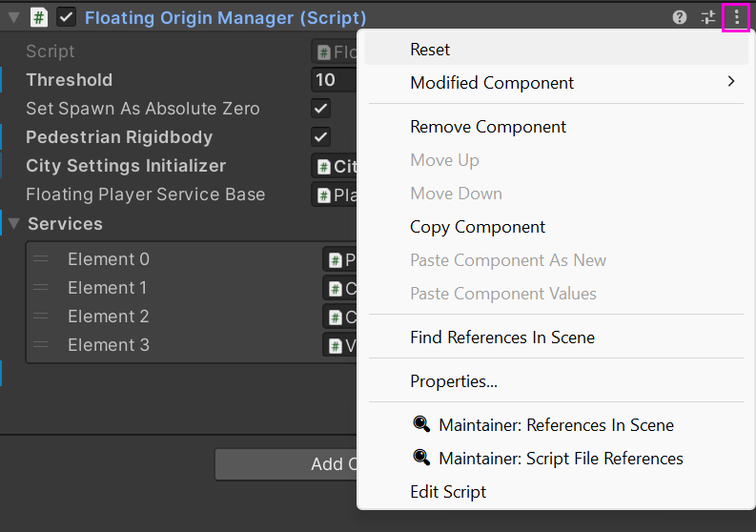Click the Add Component button

click(286, 464)
